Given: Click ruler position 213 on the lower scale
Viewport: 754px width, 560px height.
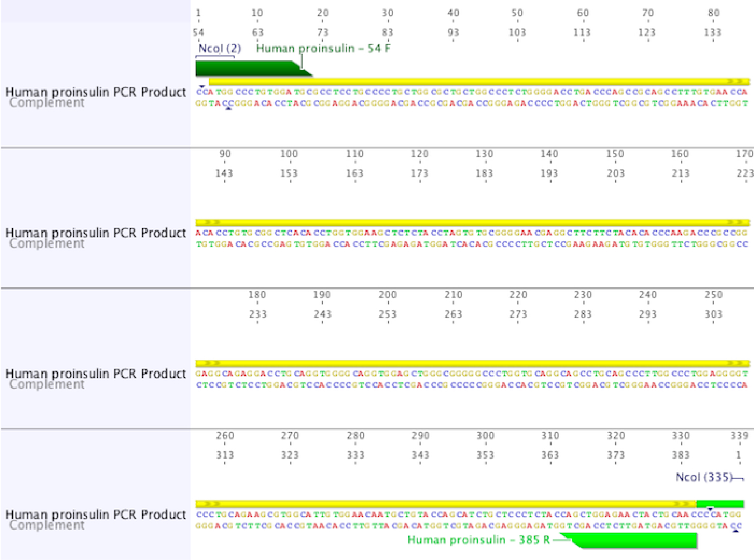Looking at the screenshot, I should coord(680,174).
